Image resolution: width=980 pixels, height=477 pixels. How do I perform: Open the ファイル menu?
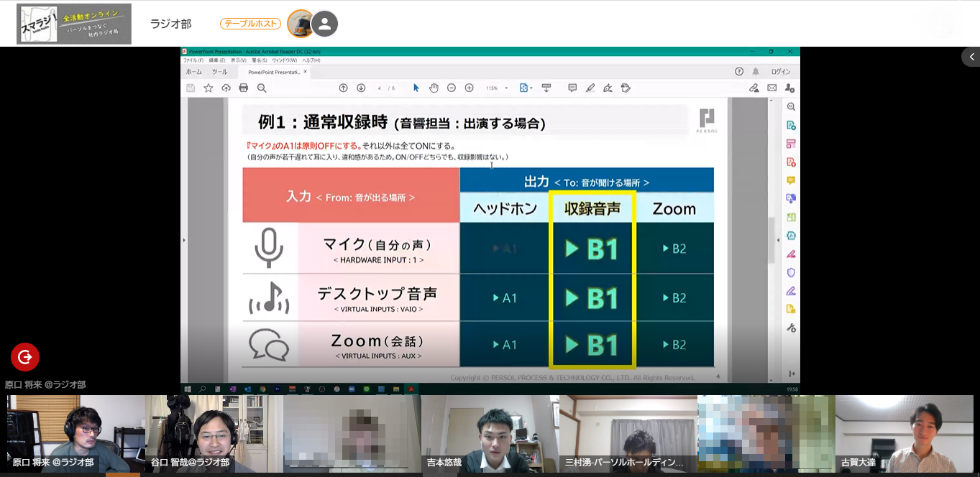[190, 60]
